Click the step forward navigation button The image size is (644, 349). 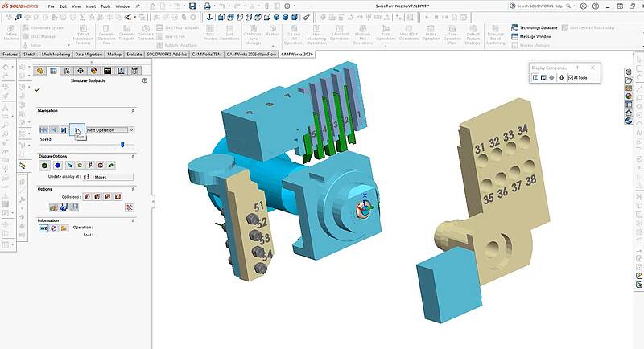point(64,129)
